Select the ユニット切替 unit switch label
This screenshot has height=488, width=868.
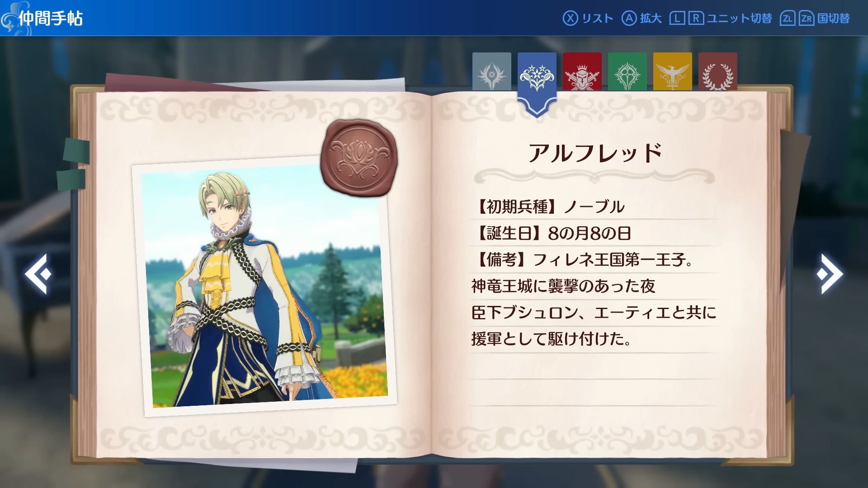pyautogui.click(x=739, y=18)
